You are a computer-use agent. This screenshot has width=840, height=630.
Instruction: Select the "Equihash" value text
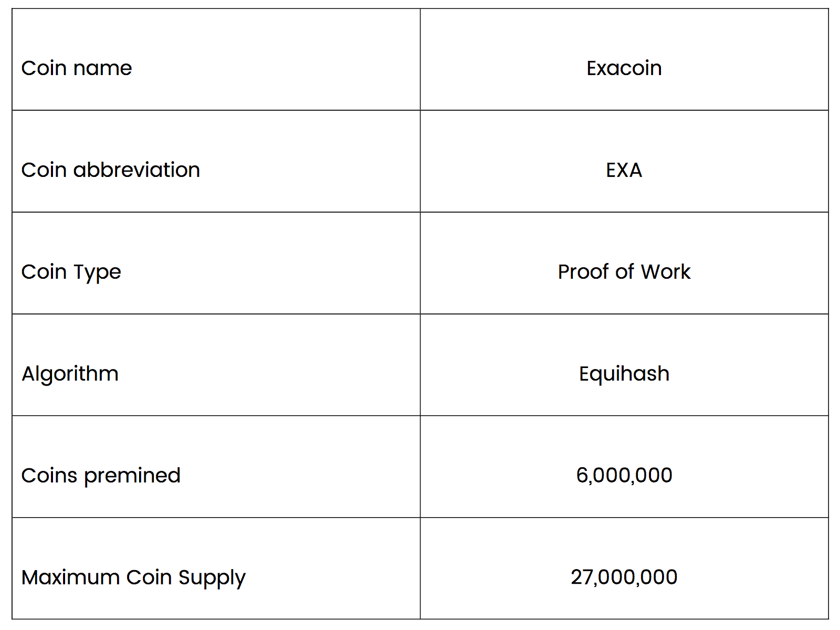(x=624, y=374)
